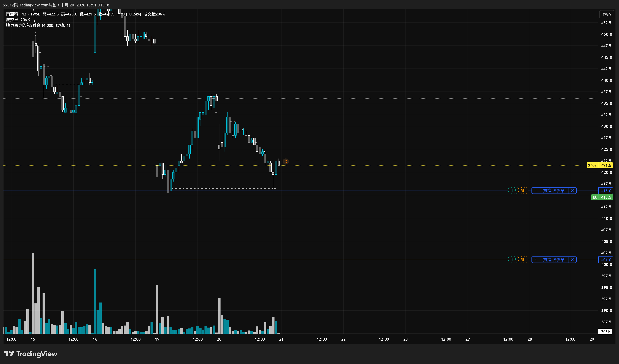This screenshot has width=619, height=364.
Task: Click the 435.0 price axis label
Action: [x=606, y=103]
